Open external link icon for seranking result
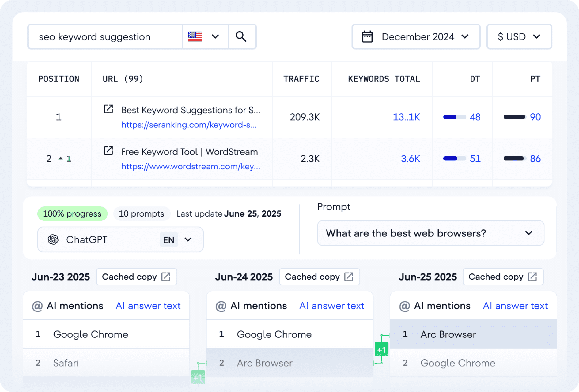Screen dimensions: 579x392 tap(108, 109)
